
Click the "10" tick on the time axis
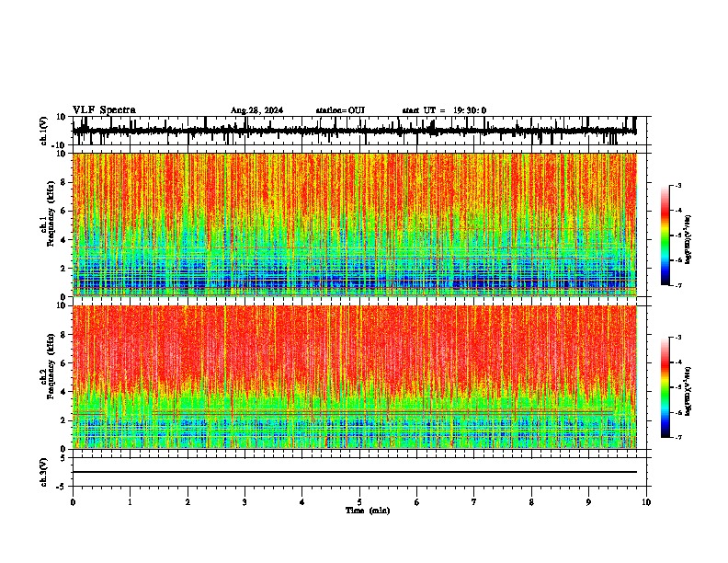click(646, 502)
